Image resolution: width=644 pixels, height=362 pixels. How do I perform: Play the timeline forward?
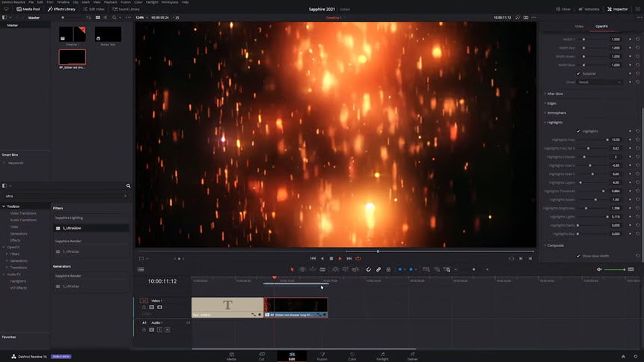pos(340,259)
